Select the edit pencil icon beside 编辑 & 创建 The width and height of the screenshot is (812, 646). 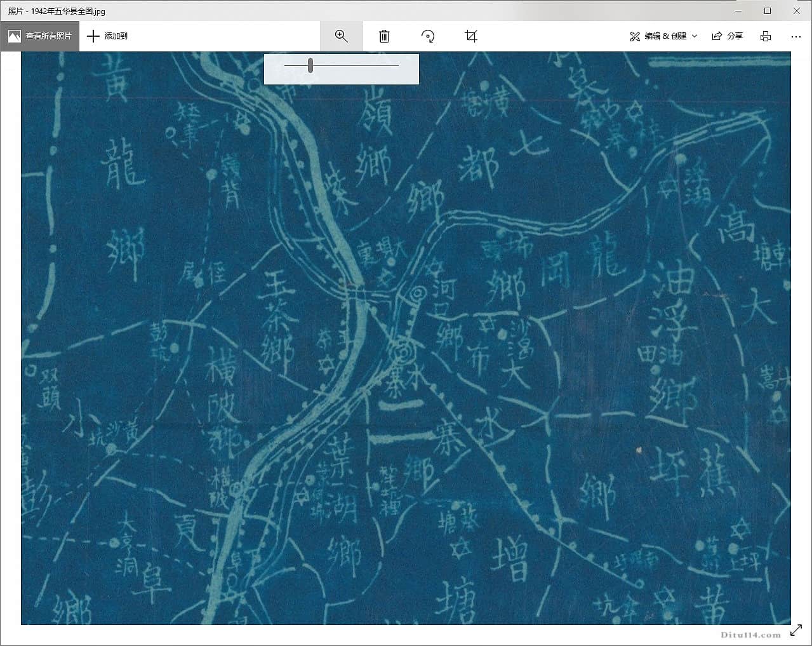[634, 36]
